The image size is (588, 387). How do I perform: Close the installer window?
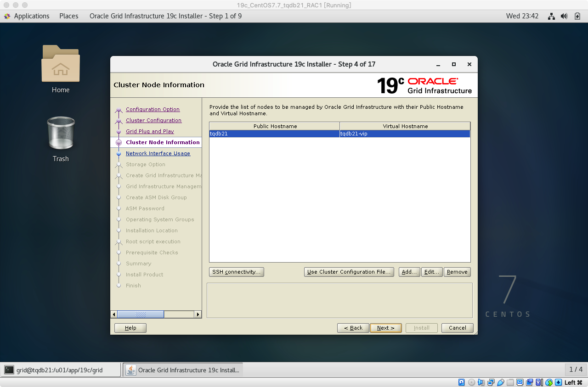[x=469, y=65]
